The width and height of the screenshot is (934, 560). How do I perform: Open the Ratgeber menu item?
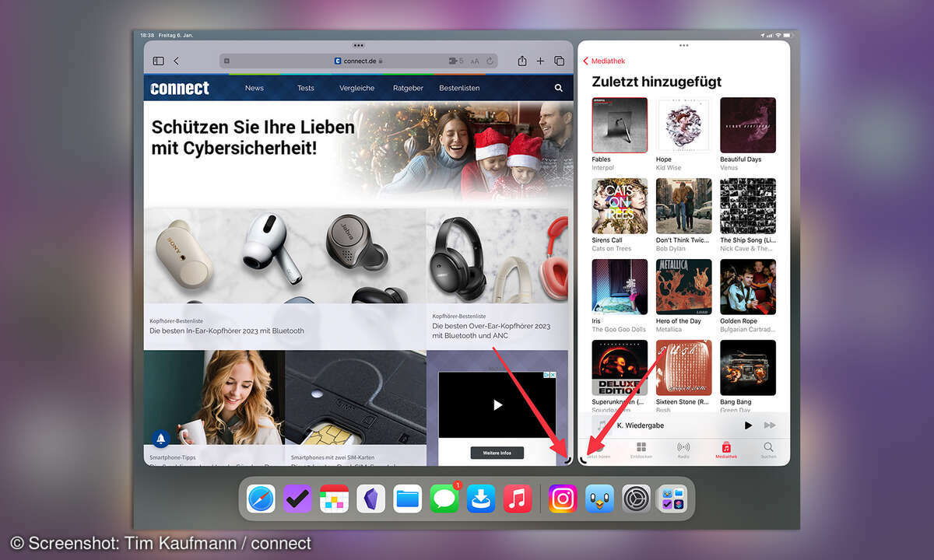coord(408,88)
